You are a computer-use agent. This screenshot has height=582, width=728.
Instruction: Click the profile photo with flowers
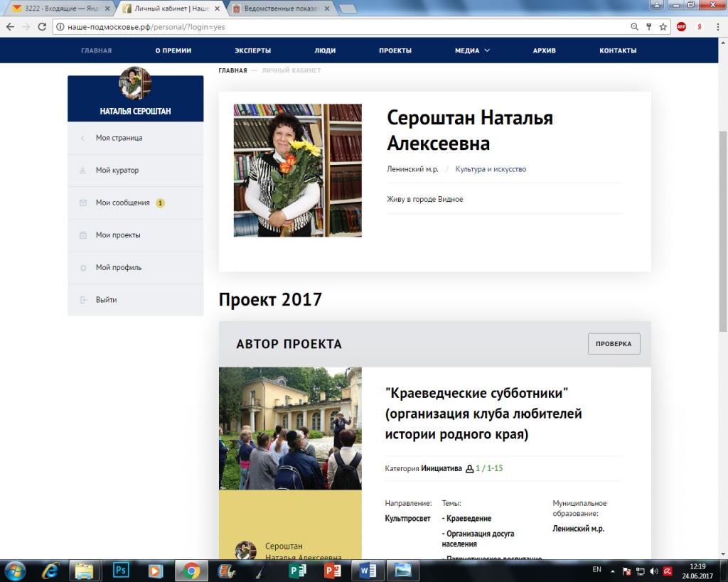pos(298,171)
